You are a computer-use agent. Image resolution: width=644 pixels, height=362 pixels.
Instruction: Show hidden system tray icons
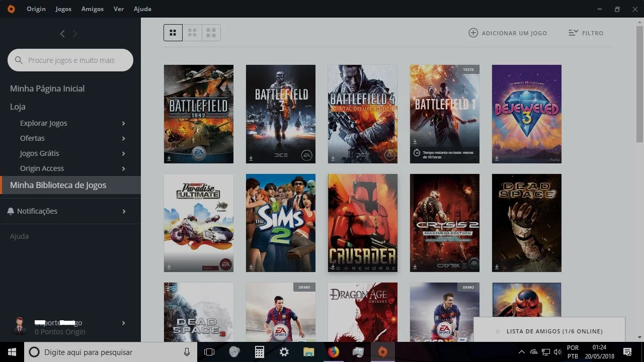tap(522, 352)
